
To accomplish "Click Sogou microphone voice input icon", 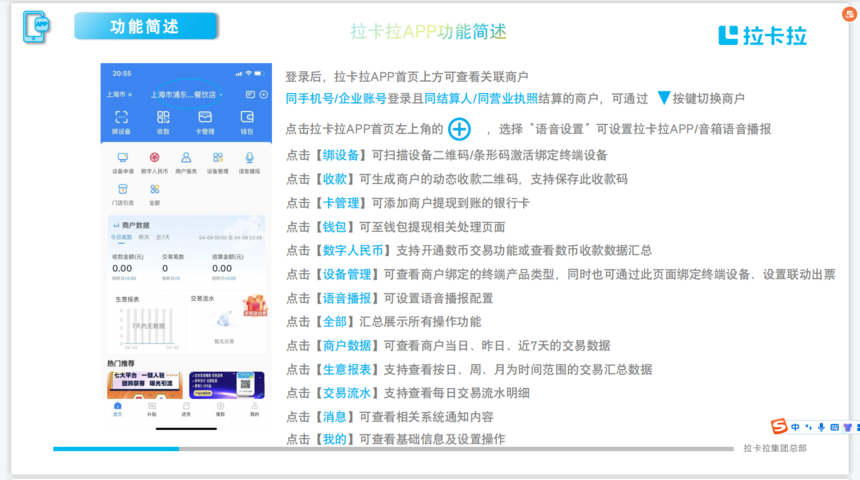I will tap(821, 427).
